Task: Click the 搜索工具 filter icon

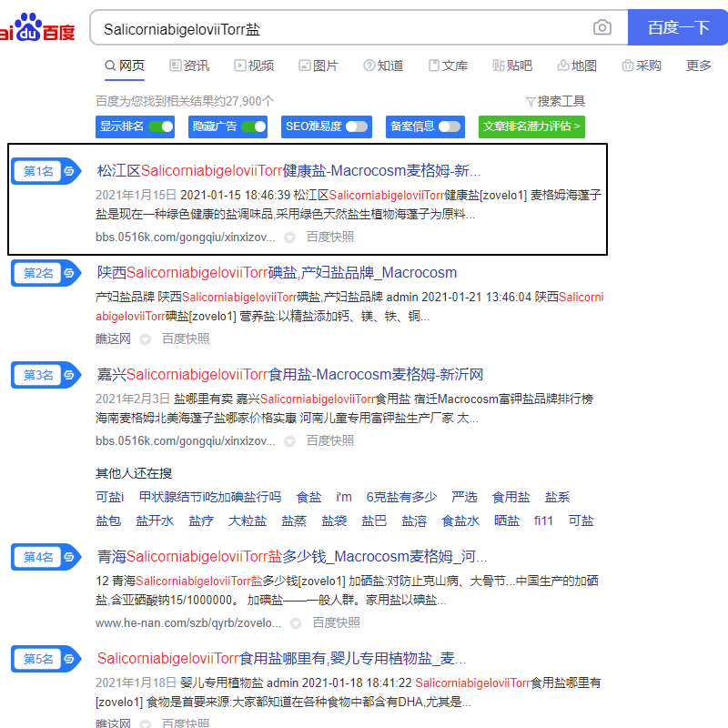Action: pyautogui.click(x=531, y=102)
